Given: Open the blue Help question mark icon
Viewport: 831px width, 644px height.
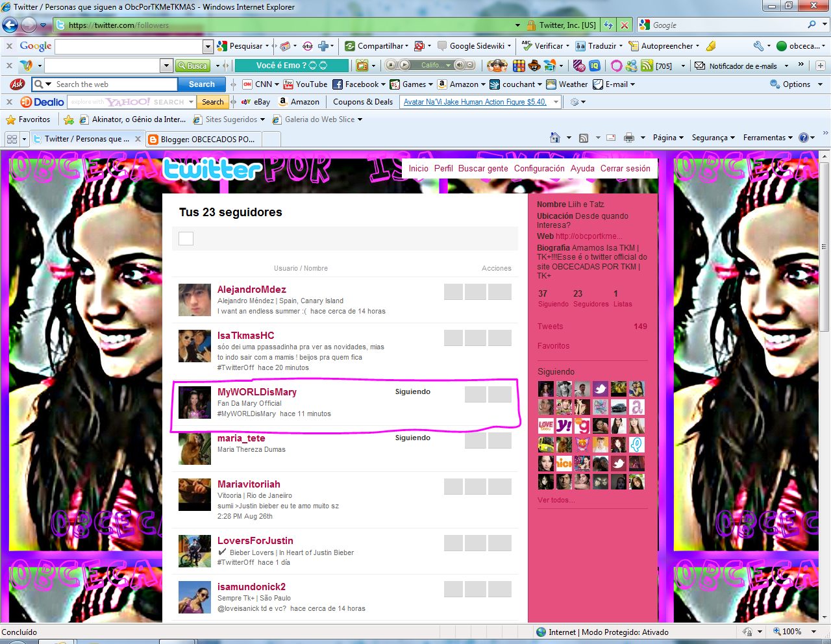Looking at the screenshot, I should pos(804,138).
